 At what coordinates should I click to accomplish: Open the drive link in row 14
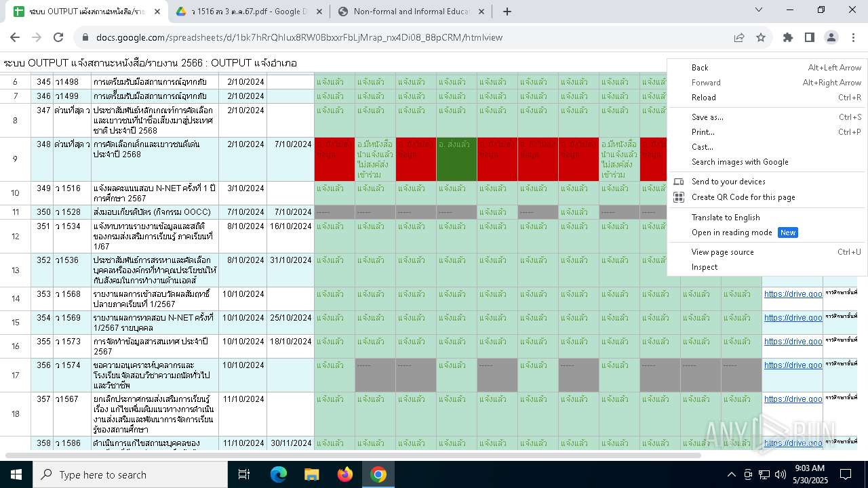tap(793, 294)
